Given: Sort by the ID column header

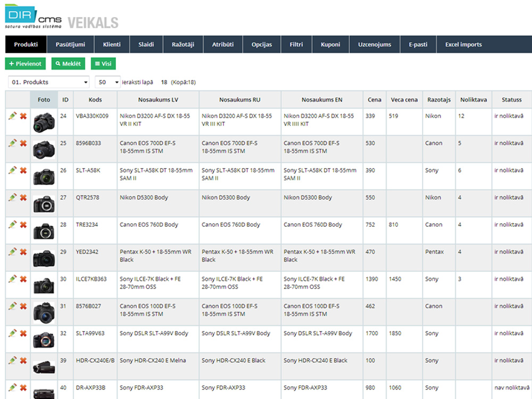Looking at the screenshot, I should [x=65, y=100].
